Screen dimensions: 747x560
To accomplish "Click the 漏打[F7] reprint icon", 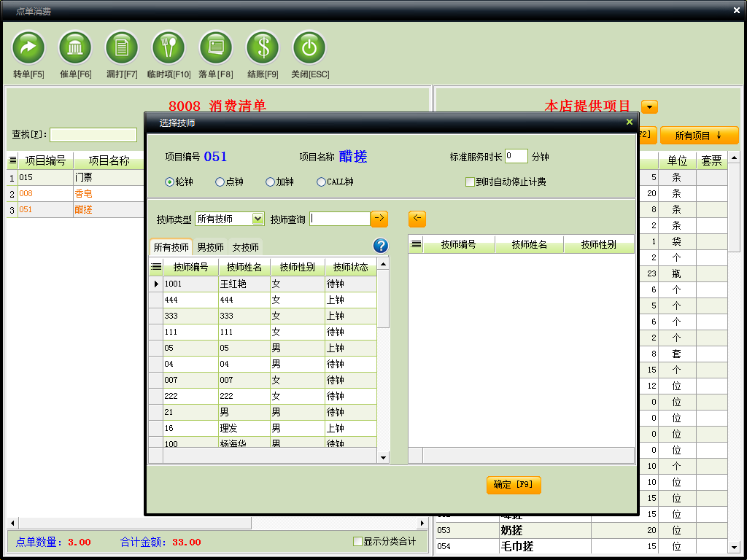I will [x=122, y=47].
